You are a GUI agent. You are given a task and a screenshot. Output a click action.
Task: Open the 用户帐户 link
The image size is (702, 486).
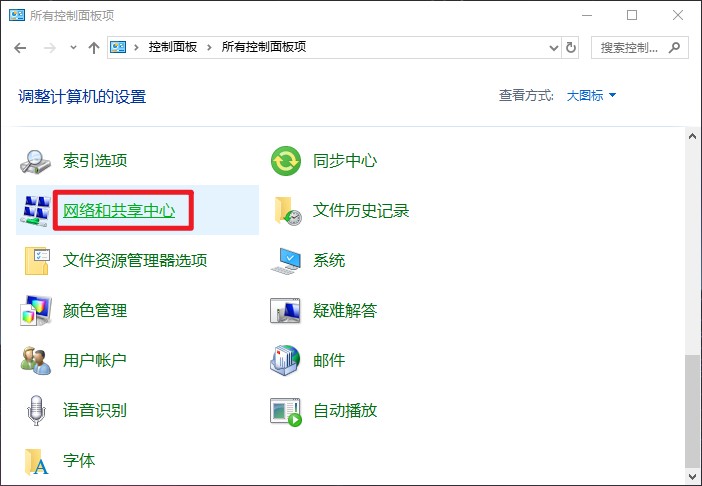click(x=94, y=360)
